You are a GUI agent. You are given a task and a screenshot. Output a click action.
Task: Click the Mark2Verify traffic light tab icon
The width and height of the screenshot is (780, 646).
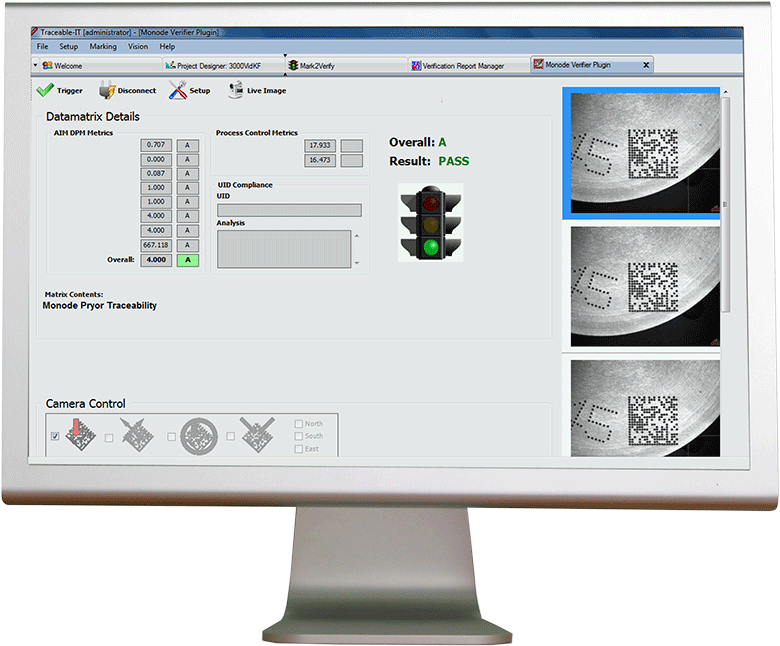click(293, 65)
